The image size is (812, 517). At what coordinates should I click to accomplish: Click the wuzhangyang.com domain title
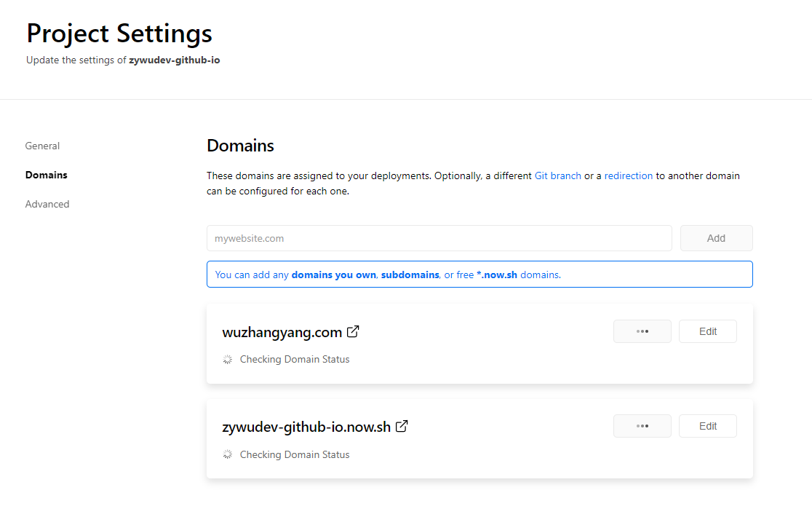pos(282,332)
